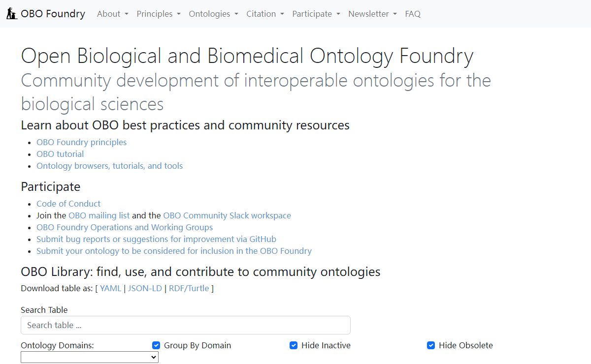The width and height of the screenshot is (591, 364).
Task: Uncheck the Hide Inactive checkbox
Action: pos(294,345)
